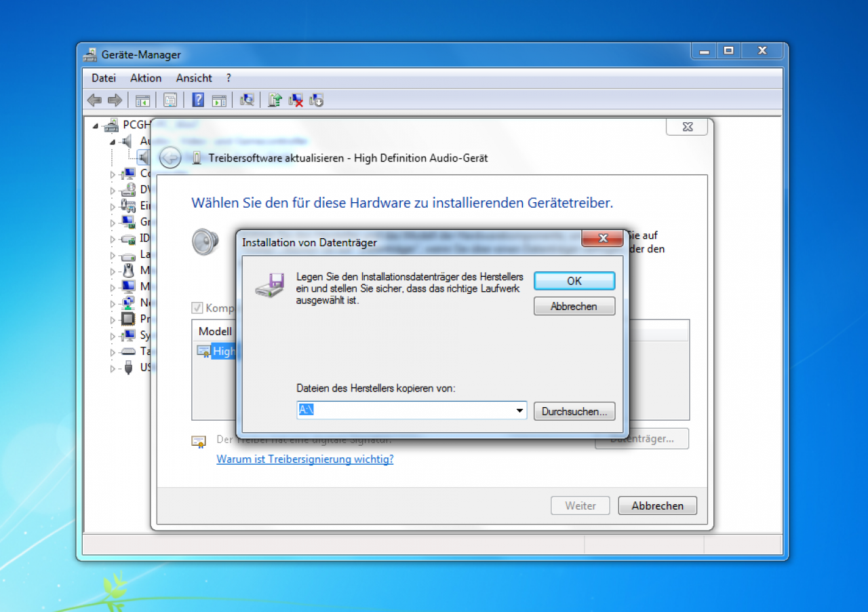Click the Back arrow in Geräte-Manager toolbar
This screenshot has height=612, width=868.
point(94,100)
